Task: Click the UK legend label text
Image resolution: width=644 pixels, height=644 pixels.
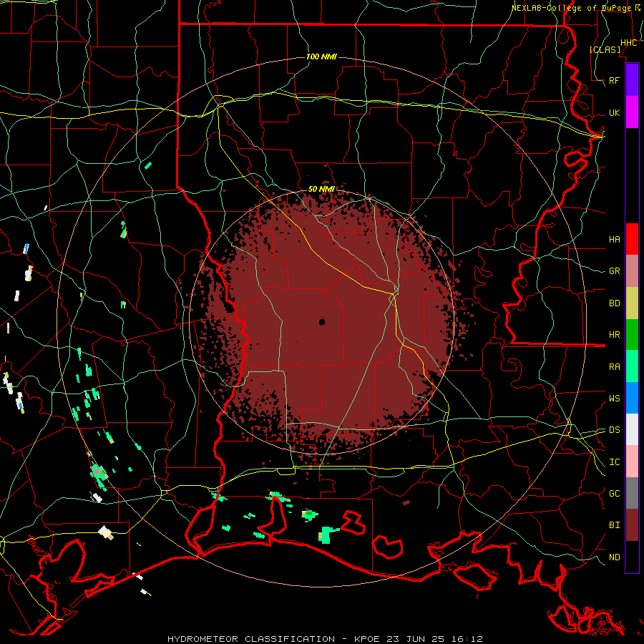Action: coord(615,113)
